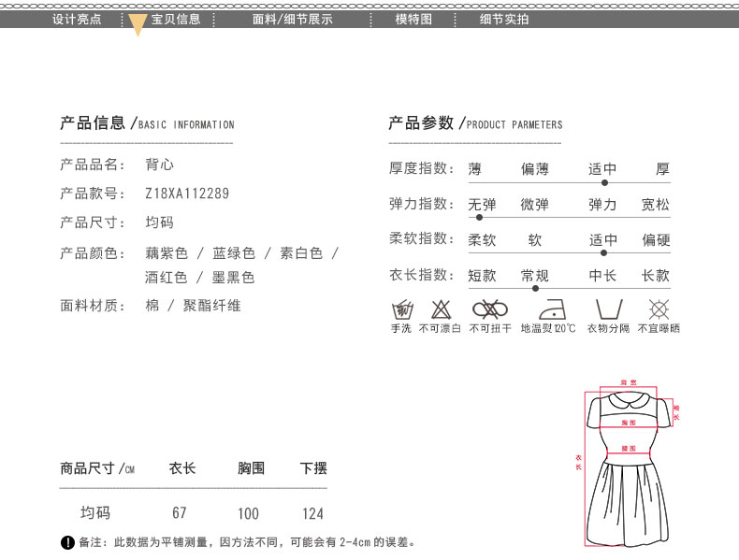This screenshot has height=560, width=739.
Task: Click the no bleach (不可漂白) icon
Action: click(x=440, y=309)
